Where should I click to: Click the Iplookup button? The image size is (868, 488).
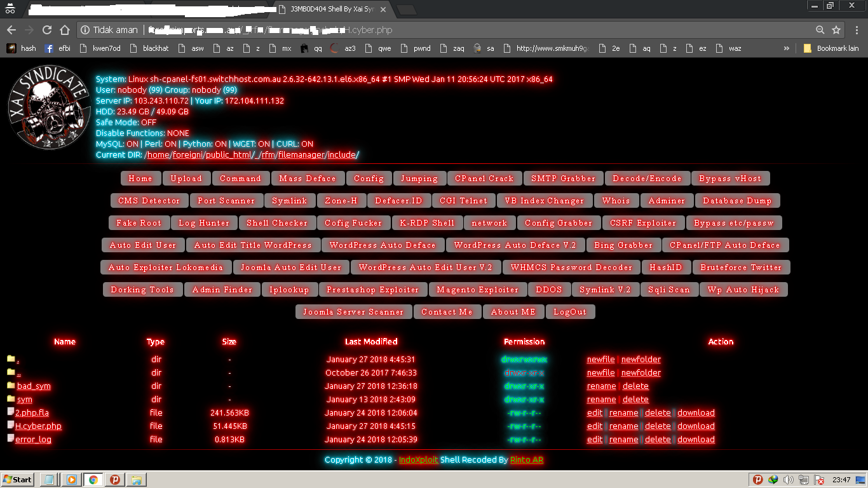pyautogui.click(x=289, y=290)
